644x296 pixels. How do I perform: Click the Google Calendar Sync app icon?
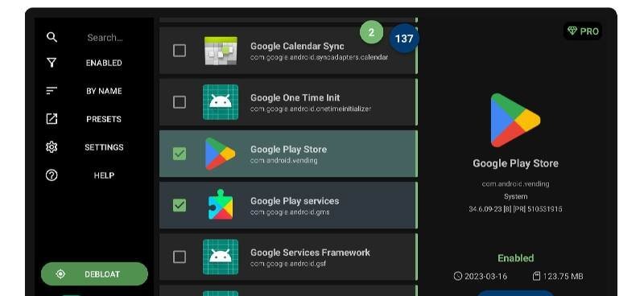click(x=221, y=51)
